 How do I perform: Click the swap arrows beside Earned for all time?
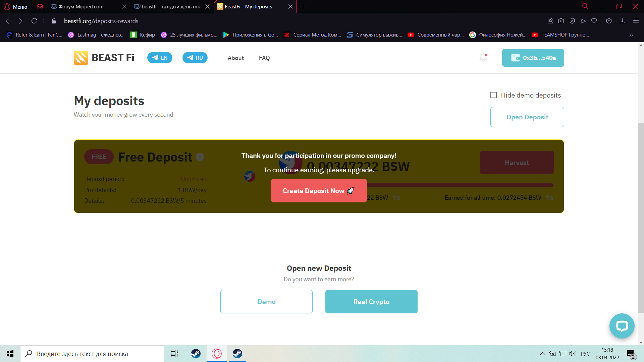coord(549,198)
